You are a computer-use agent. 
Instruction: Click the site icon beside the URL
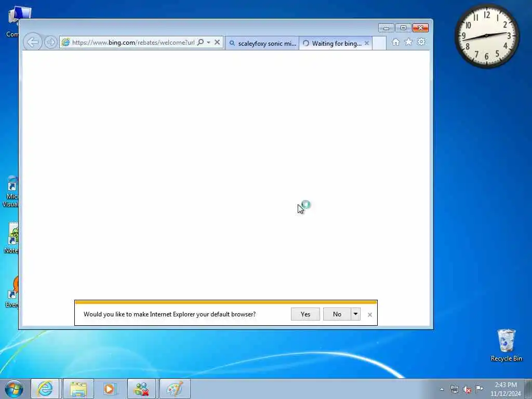[65, 43]
